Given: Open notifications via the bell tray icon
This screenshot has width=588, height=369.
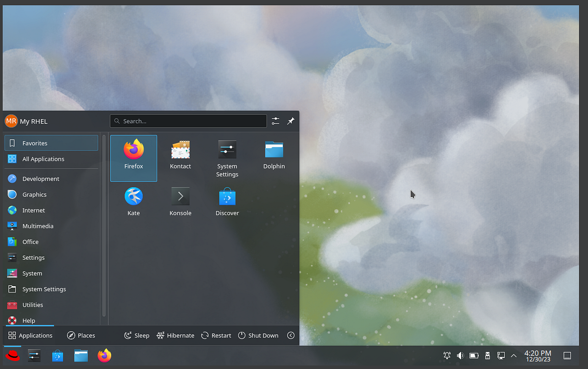Looking at the screenshot, I should pyautogui.click(x=446, y=355).
